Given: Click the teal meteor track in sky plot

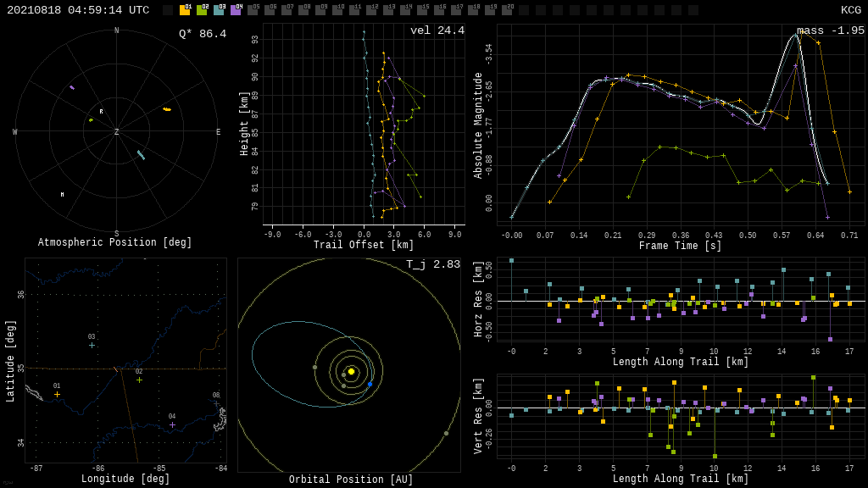Looking at the screenshot, I should pos(141,155).
